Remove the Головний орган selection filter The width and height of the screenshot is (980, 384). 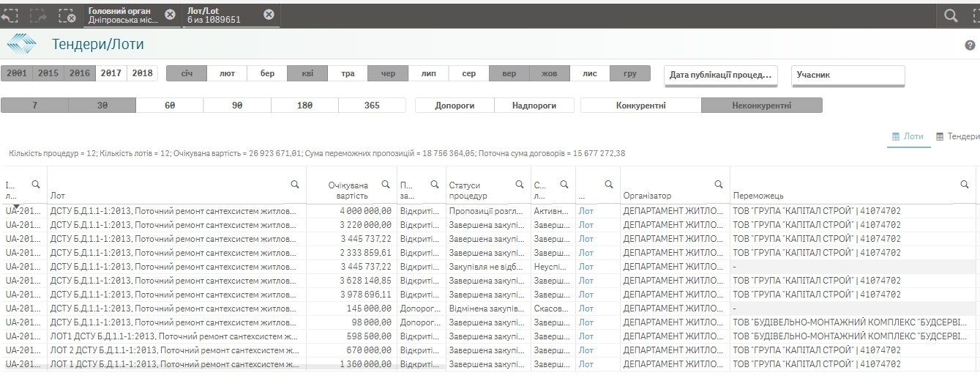coord(170,15)
